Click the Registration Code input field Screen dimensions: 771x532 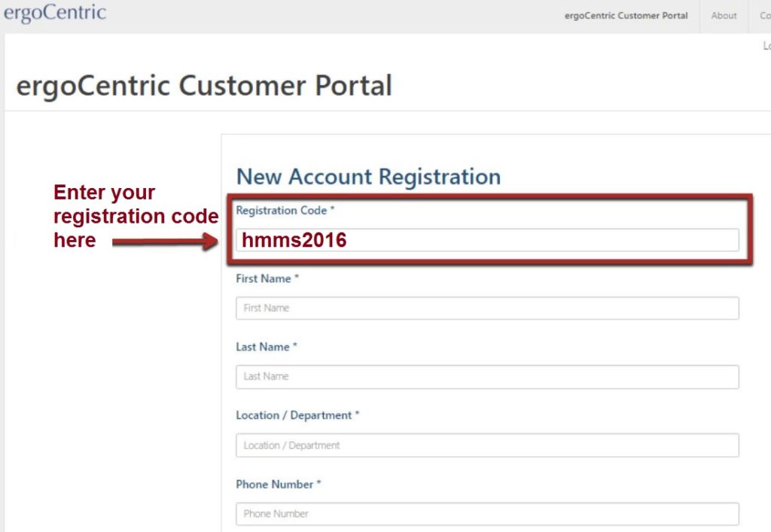tap(487, 240)
